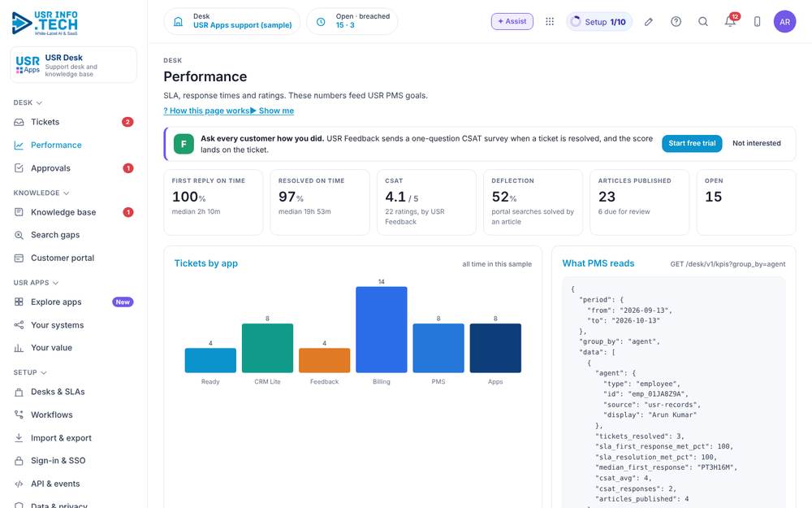Open the How this page works link

[x=206, y=111]
